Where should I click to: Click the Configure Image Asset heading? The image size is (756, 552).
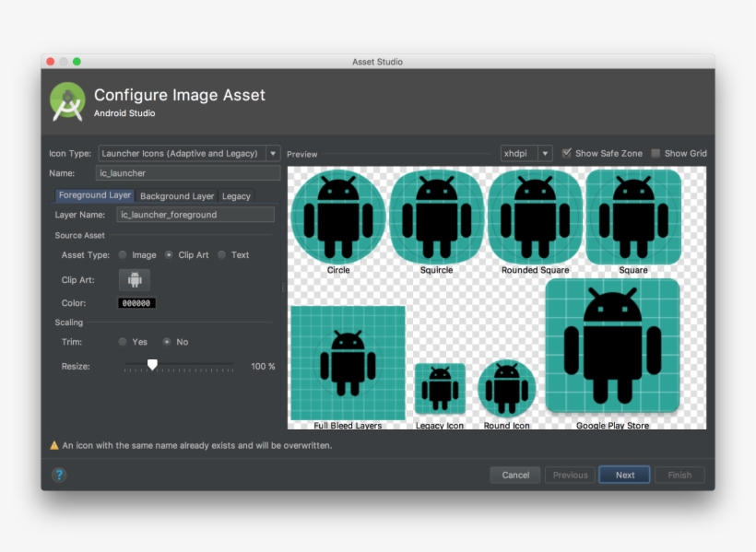(180, 95)
